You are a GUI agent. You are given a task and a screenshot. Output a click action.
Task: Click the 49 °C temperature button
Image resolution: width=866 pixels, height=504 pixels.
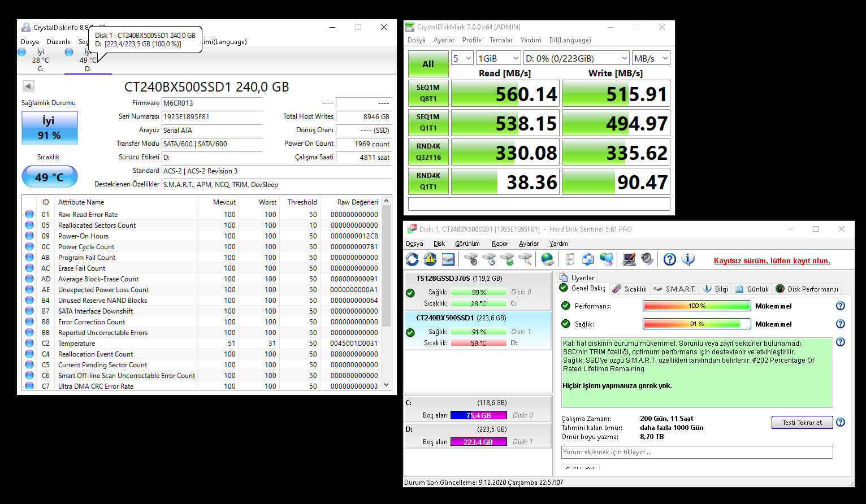coord(50,177)
